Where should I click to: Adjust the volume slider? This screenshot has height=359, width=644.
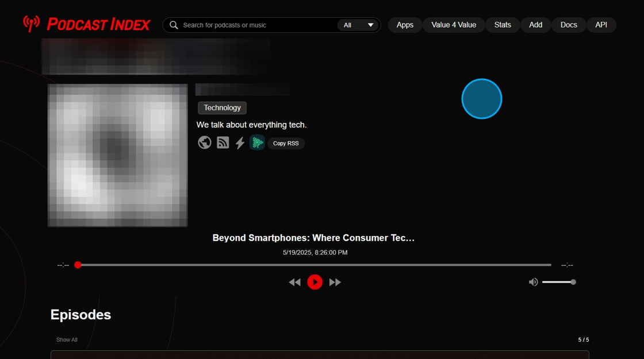click(558, 282)
